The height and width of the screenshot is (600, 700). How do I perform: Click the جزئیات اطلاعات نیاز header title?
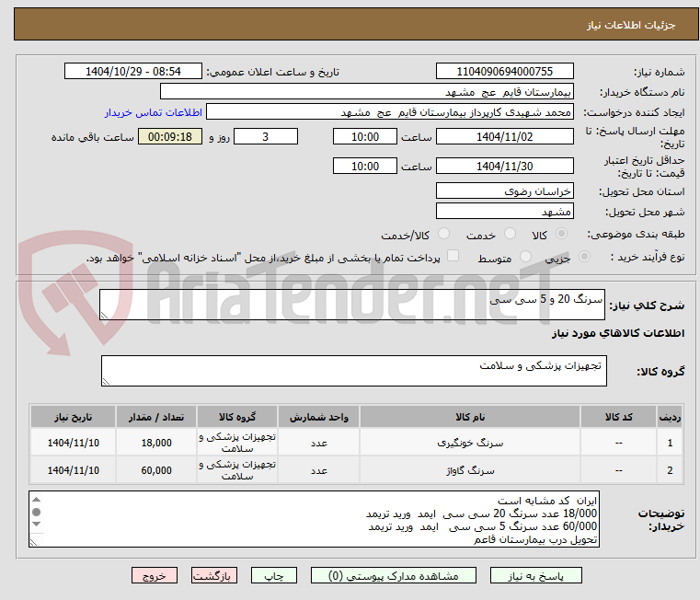pos(631,25)
